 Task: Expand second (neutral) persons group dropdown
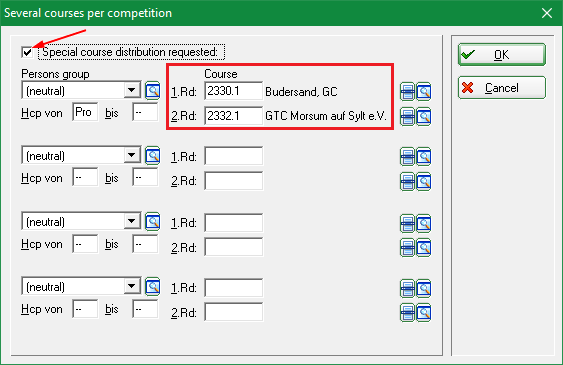click(132, 155)
